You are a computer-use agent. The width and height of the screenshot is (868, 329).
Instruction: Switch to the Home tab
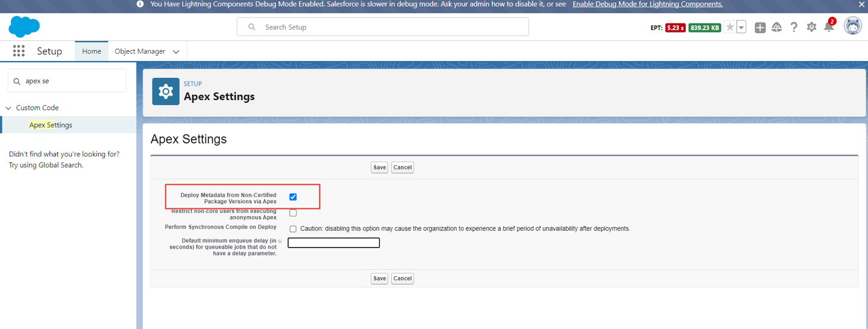92,51
